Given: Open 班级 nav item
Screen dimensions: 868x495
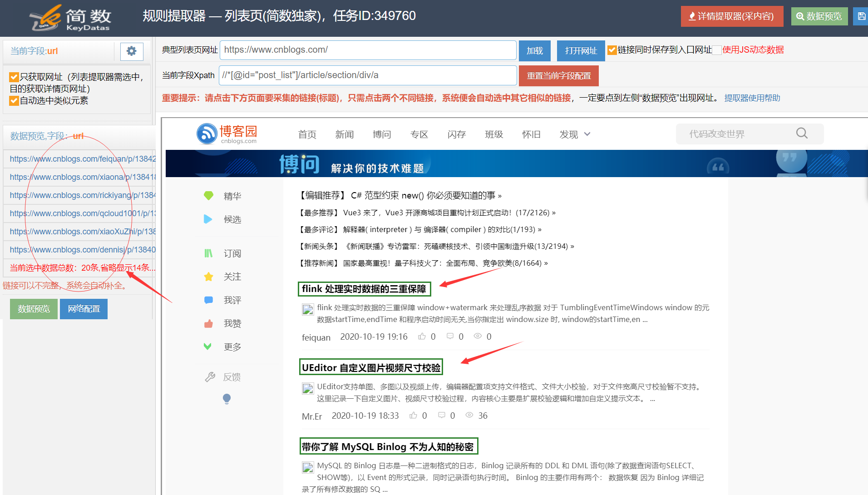Looking at the screenshot, I should pyautogui.click(x=494, y=134).
